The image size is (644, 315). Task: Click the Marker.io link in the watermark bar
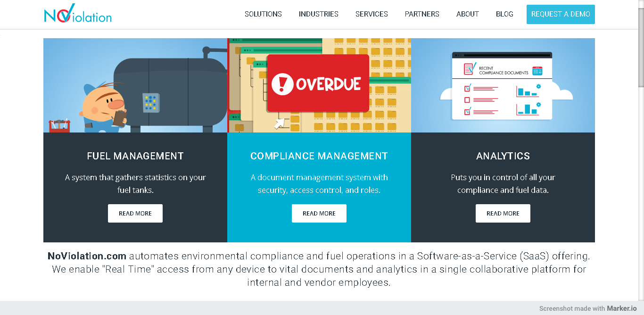tap(621, 308)
